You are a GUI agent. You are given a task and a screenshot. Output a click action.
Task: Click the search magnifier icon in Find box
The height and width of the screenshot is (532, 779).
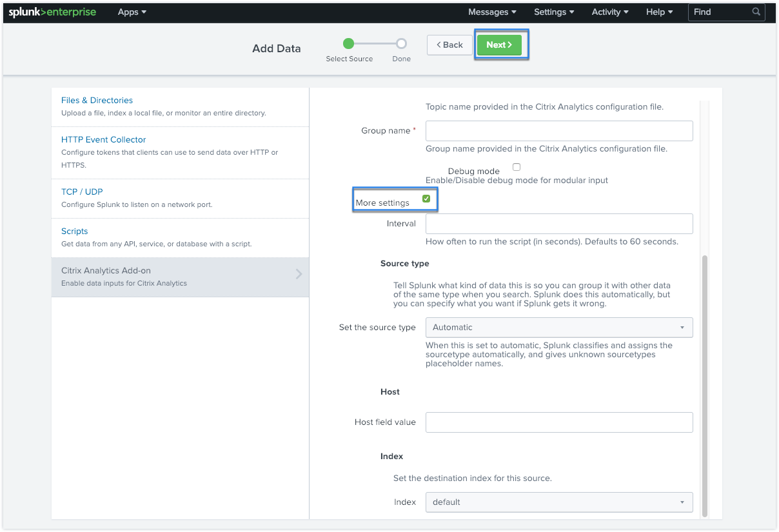[x=756, y=12]
